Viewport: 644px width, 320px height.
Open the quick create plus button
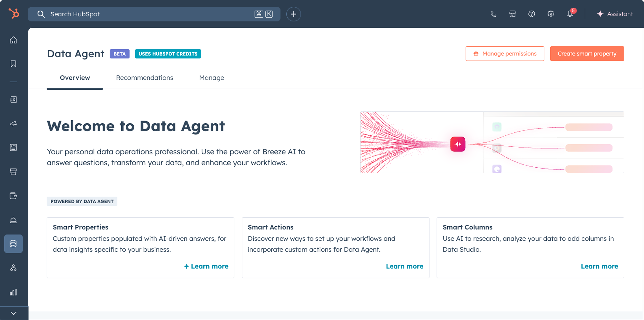294,14
